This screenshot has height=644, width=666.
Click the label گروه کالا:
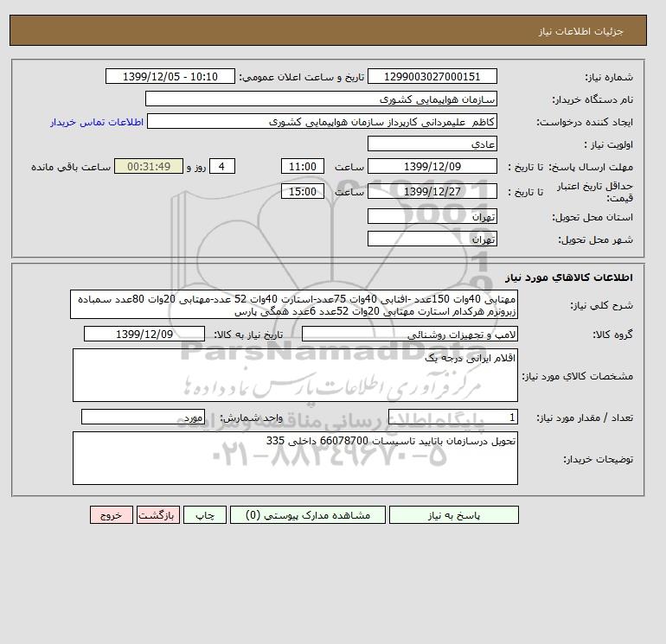[x=613, y=335]
